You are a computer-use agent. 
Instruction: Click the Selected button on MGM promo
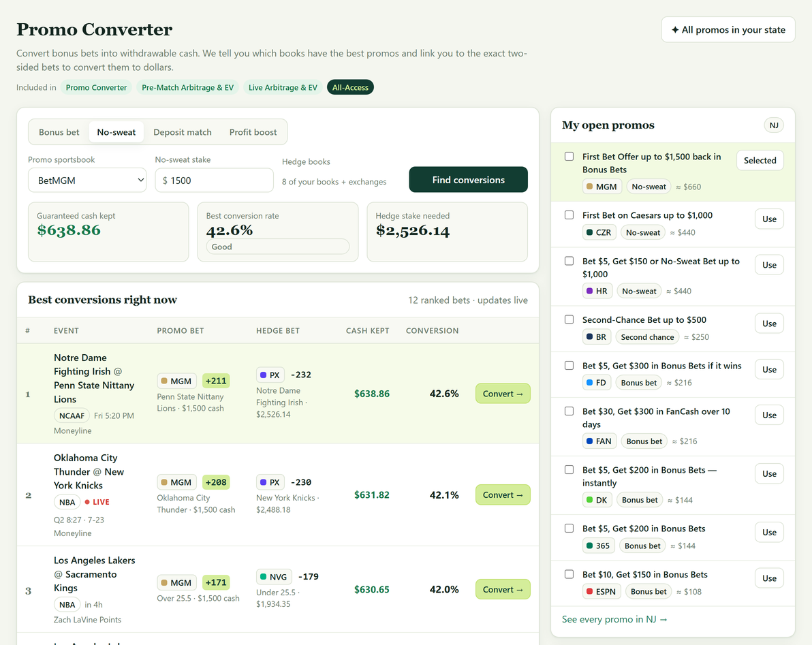tap(760, 161)
